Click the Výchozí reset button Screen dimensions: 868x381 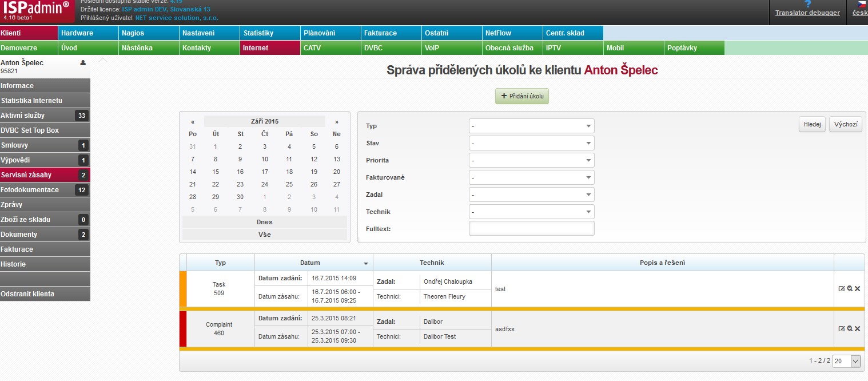(845, 124)
